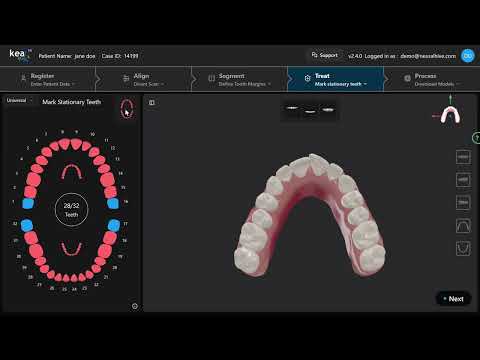Mark tooth 24 in the chart
Viewport: 480px width, 360px height.
[x=74, y=278]
